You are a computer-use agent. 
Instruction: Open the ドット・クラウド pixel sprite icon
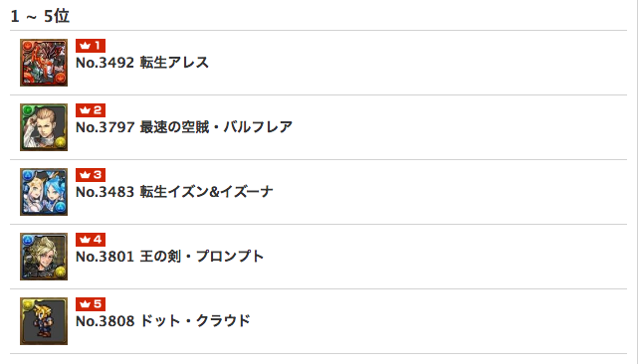point(44,321)
